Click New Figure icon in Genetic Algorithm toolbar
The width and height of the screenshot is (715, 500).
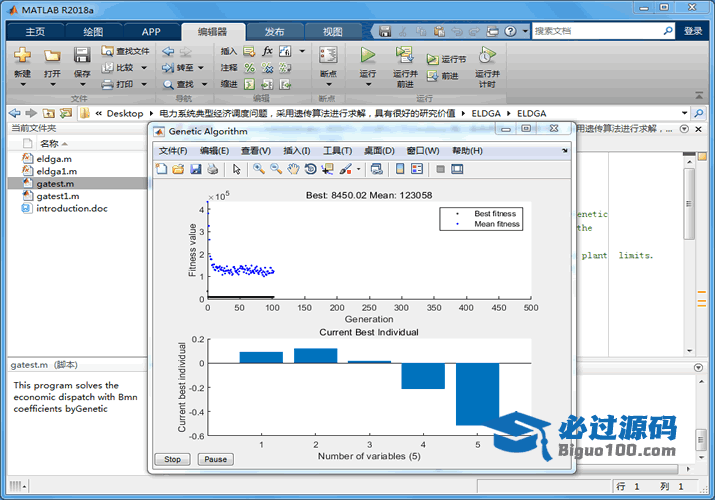point(161,169)
